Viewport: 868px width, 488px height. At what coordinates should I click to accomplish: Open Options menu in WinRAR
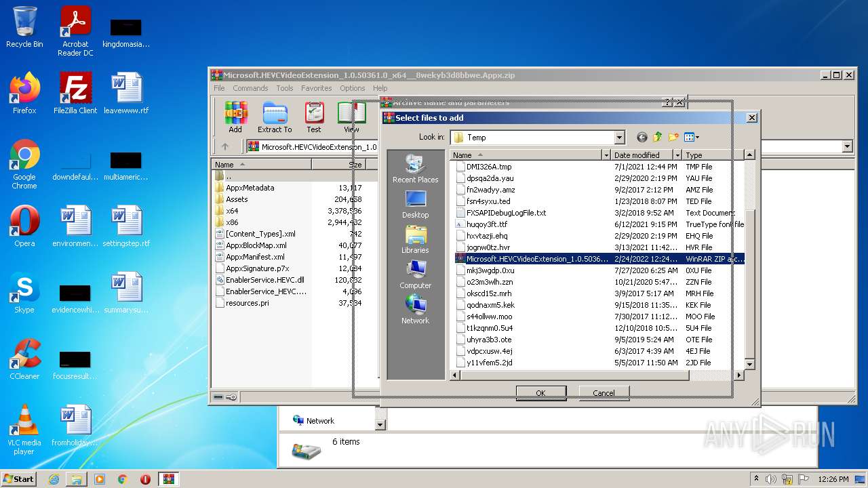353,88
